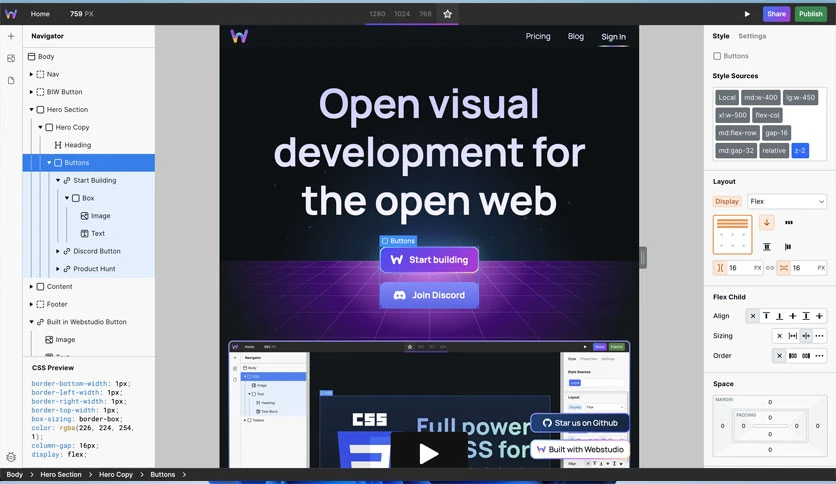Open the Display Flex dropdown
The width and height of the screenshot is (836, 484).
point(787,201)
